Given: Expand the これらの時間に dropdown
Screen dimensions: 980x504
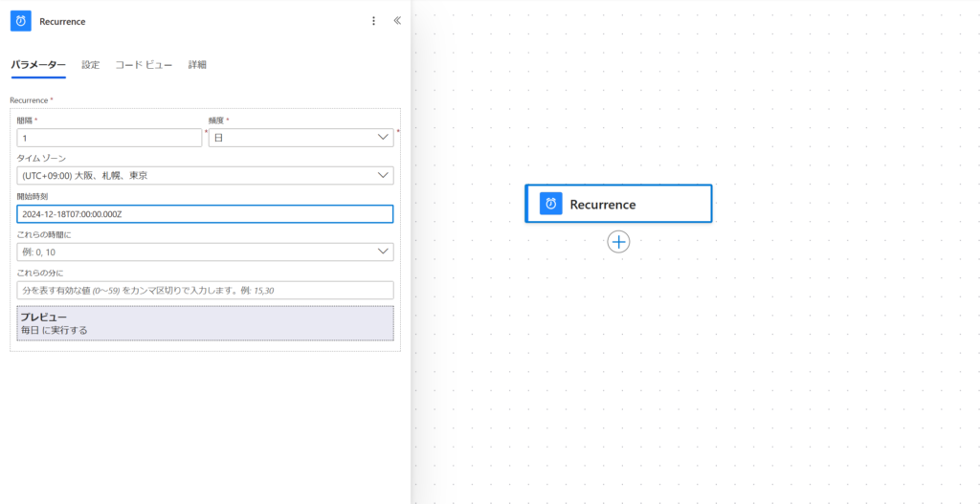Looking at the screenshot, I should tap(205, 252).
